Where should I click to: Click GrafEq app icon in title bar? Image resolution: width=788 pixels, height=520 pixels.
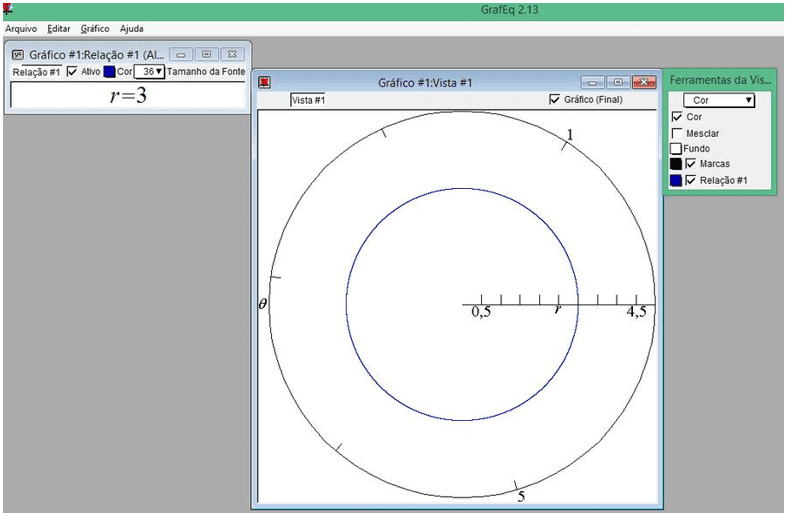pos(8,9)
